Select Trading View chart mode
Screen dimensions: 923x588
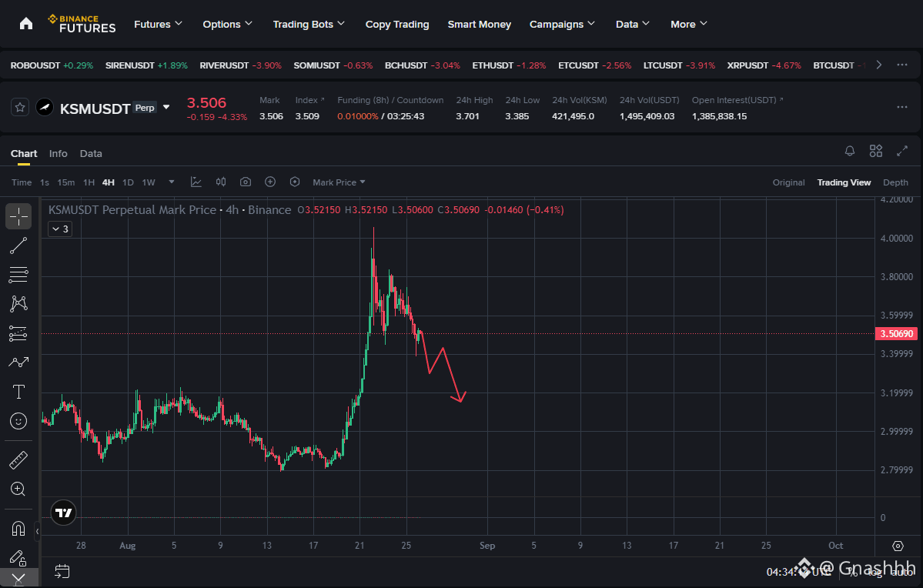[x=844, y=182]
